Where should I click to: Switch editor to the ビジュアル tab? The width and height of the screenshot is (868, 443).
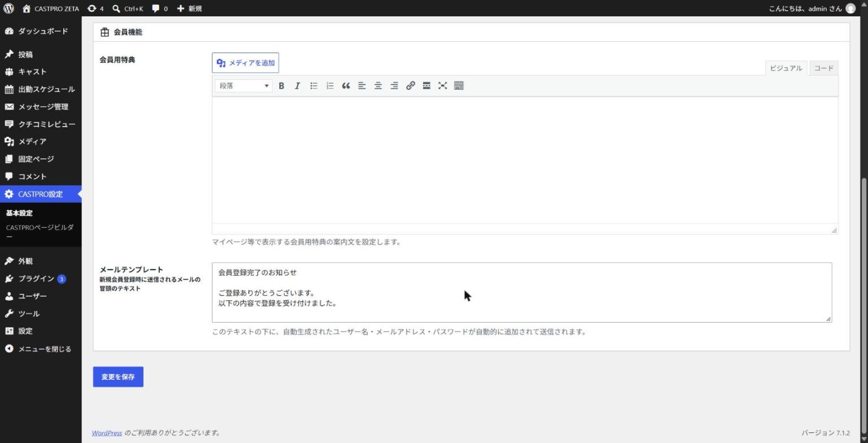786,68
